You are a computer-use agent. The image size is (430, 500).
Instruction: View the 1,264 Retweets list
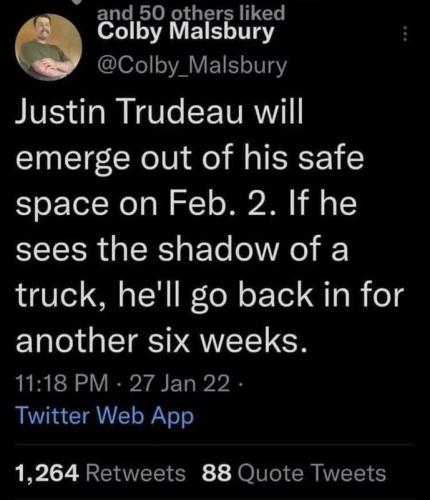[100, 473]
